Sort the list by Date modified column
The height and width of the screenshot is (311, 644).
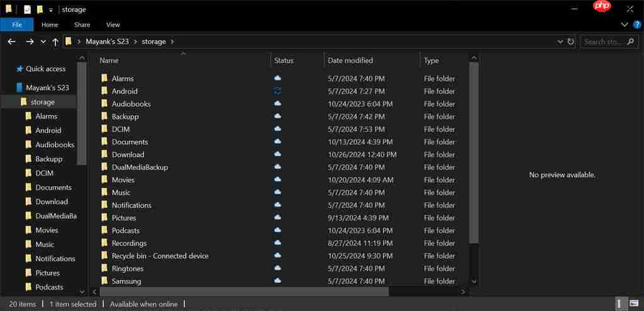[x=350, y=60]
